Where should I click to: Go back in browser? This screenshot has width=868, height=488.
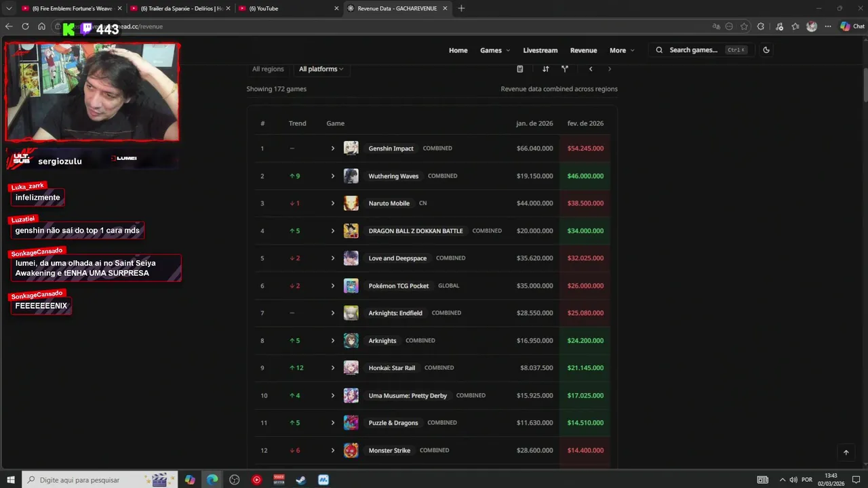pos(9,26)
